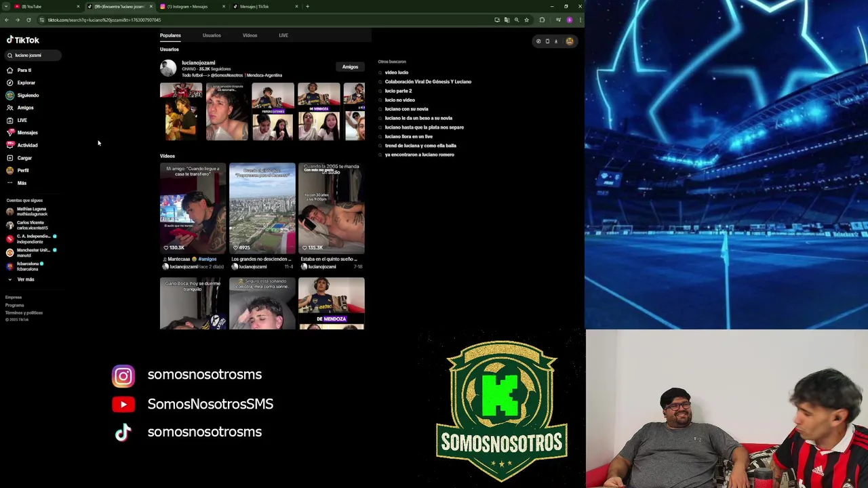Click the TikTok search field
The width and height of the screenshot is (868, 488).
point(33,56)
